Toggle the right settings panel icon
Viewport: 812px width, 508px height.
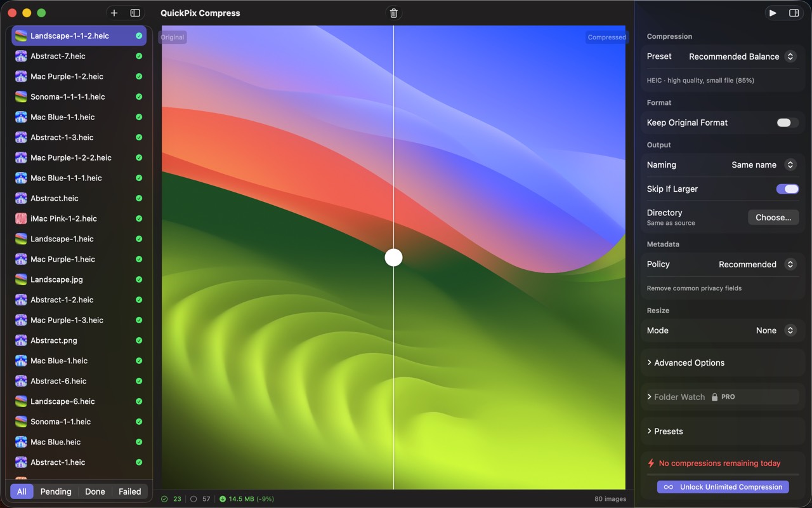[x=794, y=13]
